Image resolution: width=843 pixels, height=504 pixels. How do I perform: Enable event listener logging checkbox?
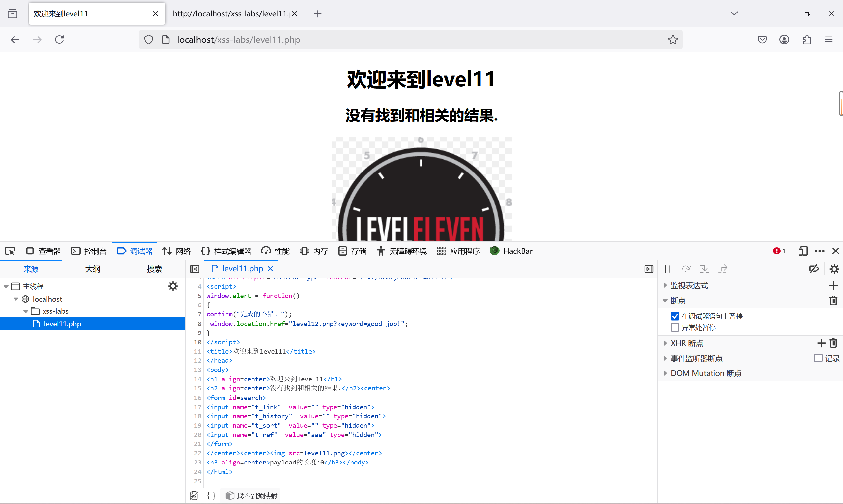(x=818, y=358)
